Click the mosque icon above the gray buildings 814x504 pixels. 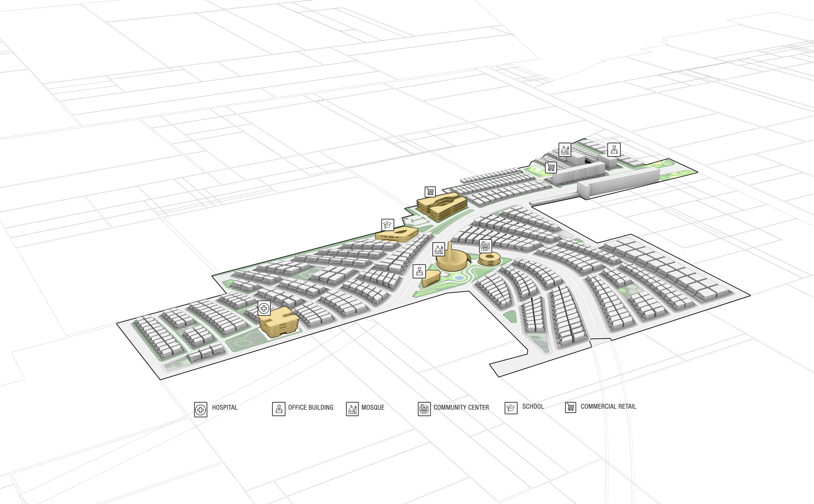point(565,150)
